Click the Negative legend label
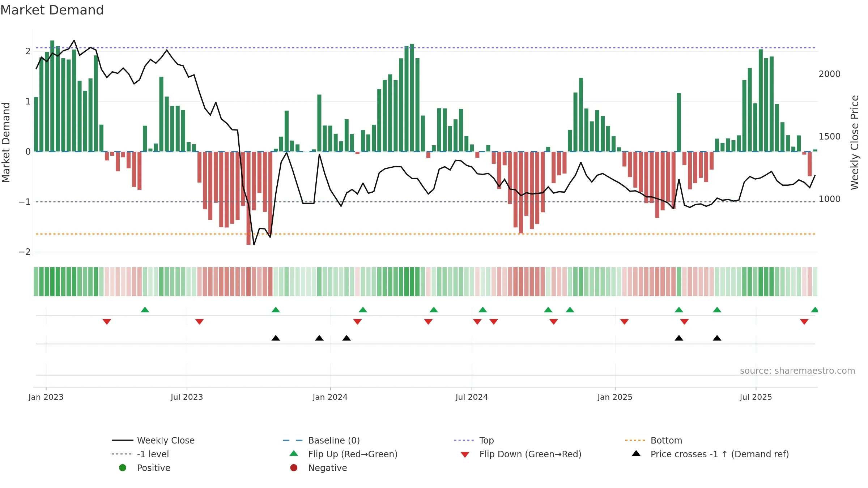Image resolution: width=868 pixels, height=488 pixels. click(x=327, y=468)
